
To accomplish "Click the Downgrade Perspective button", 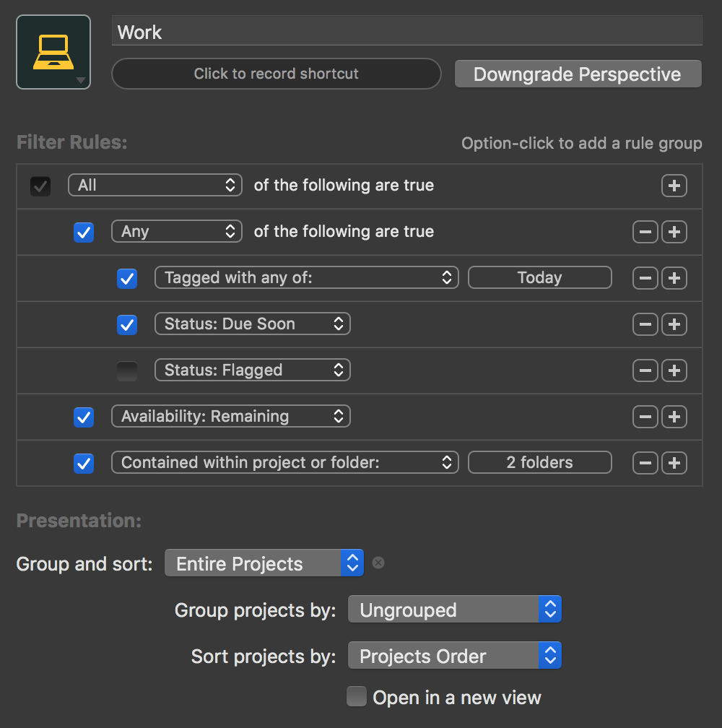I will [x=578, y=74].
